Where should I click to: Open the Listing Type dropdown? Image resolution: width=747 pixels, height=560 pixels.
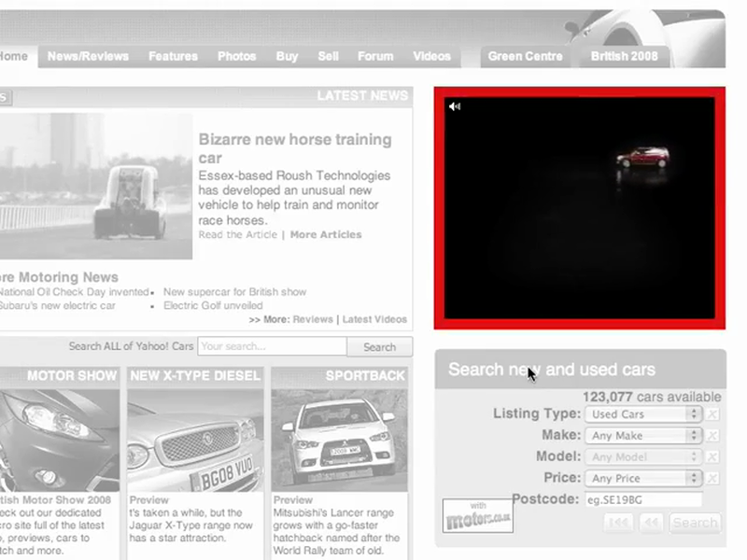coord(643,414)
